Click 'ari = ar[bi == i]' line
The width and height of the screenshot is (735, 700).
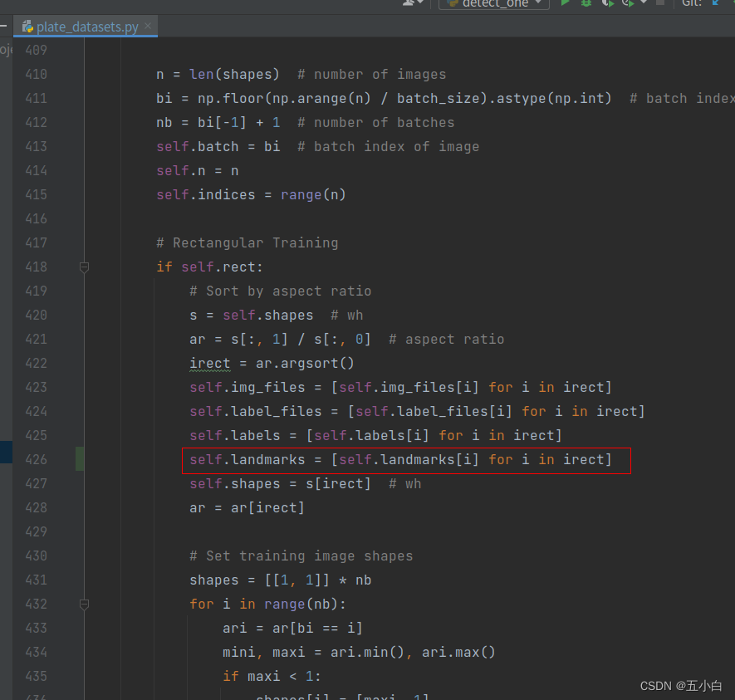click(292, 629)
